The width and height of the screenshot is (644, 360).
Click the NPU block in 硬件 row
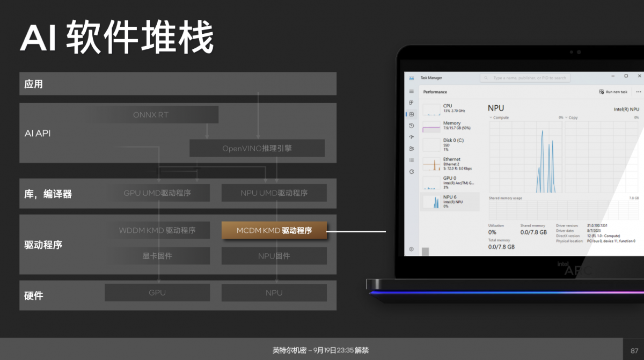point(274,292)
